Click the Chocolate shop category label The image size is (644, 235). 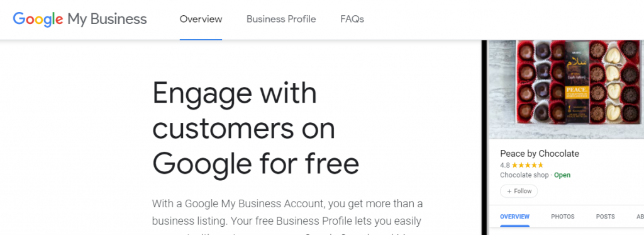click(x=524, y=175)
